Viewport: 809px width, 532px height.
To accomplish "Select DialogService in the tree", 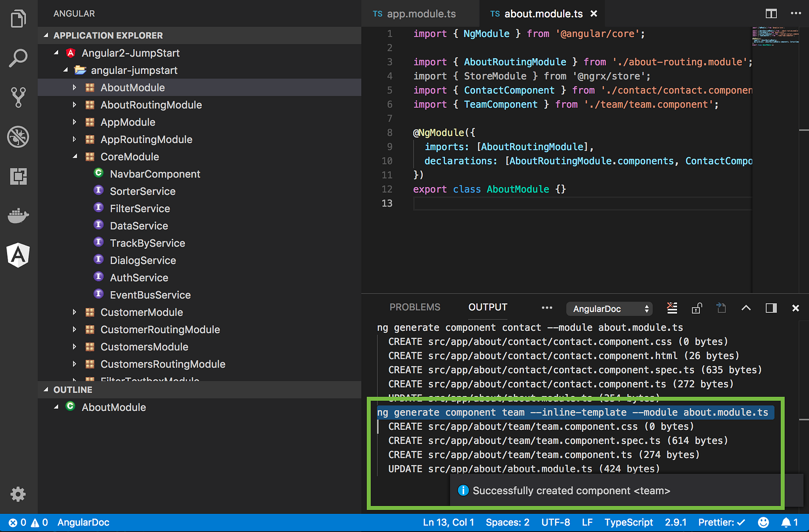I will click(x=199, y=260).
